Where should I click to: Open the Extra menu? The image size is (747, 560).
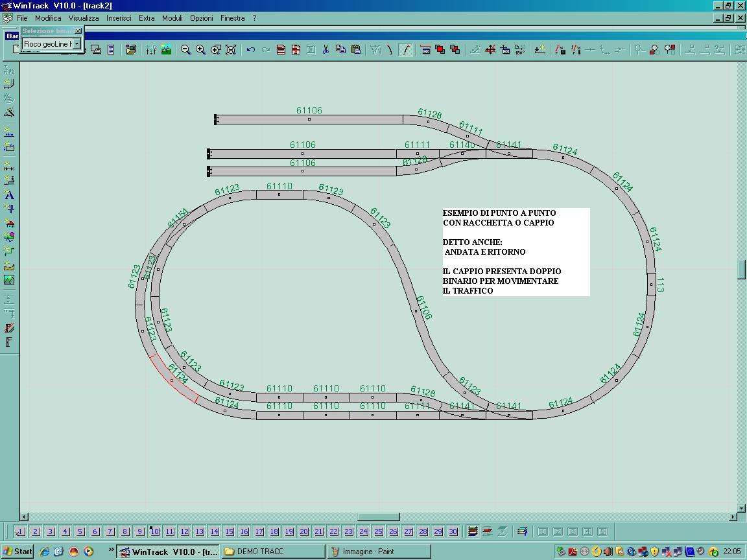(147, 18)
